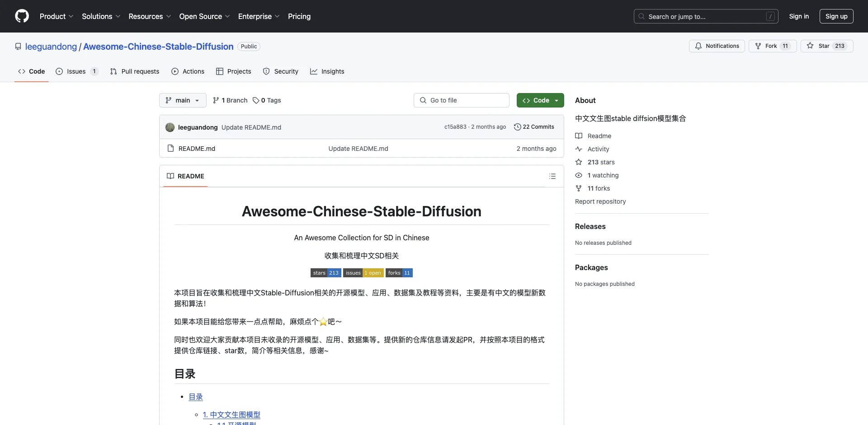Image resolution: width=868 pixels, height=425 pixels.
Task: Select the README tab in file viewer
Action: click(x=185, y=176)
